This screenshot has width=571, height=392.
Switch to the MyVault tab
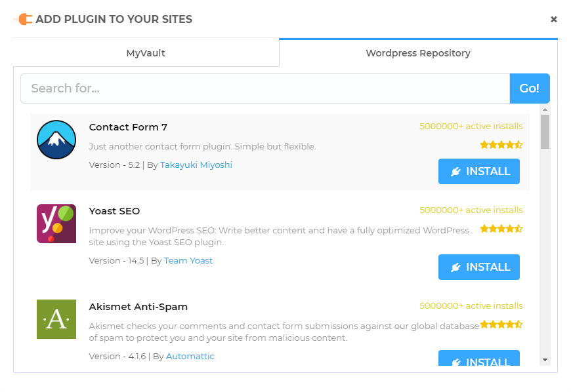(x=145, y=53)
